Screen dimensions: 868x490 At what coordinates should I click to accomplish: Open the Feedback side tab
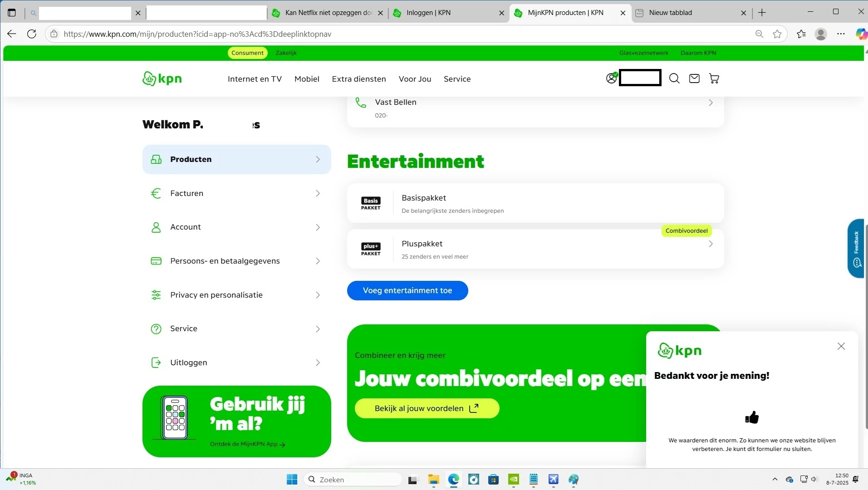856,248
